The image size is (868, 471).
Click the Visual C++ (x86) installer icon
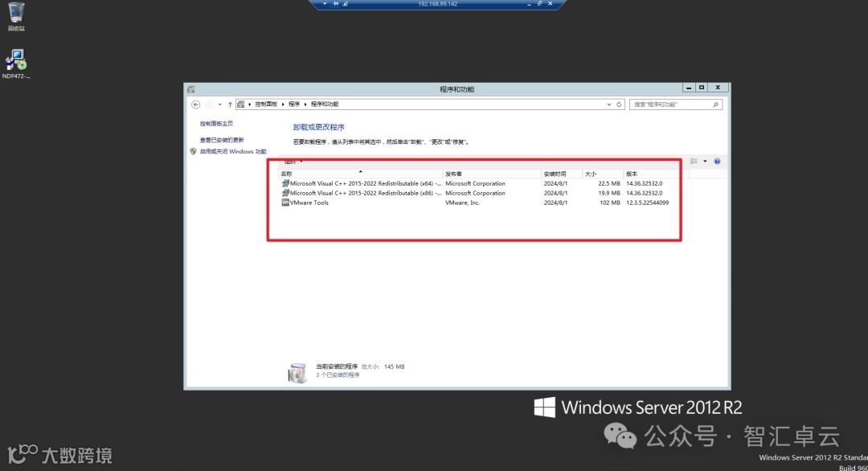pos(285,193)
